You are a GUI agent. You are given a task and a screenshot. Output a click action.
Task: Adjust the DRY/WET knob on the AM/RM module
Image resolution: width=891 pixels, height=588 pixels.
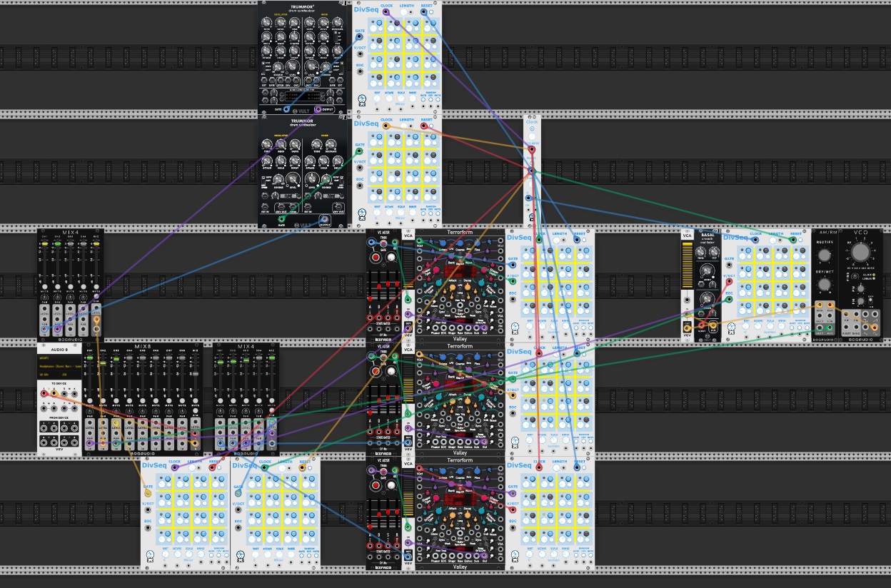tap(824, 285)
